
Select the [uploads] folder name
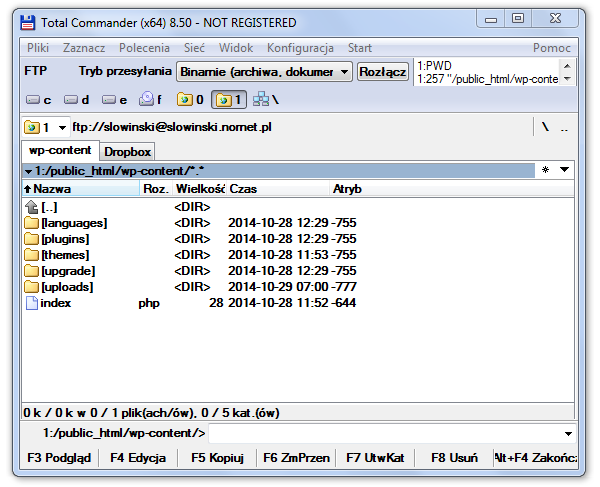coord(67,287)
